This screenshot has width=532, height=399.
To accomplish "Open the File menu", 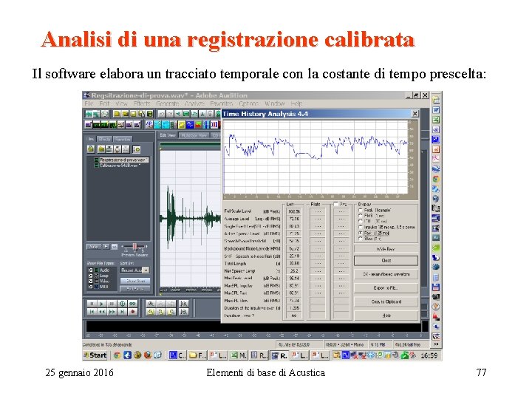I will 89,103.
